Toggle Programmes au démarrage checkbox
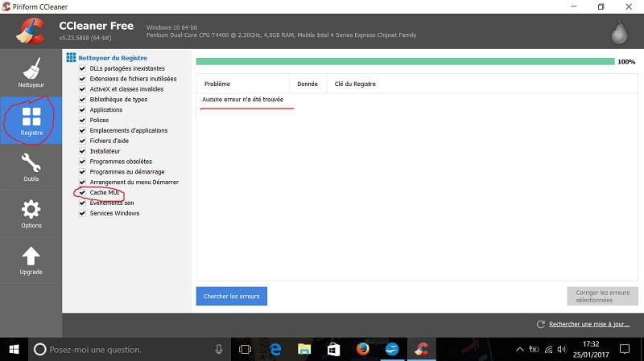644x361 pixels. 82,172
